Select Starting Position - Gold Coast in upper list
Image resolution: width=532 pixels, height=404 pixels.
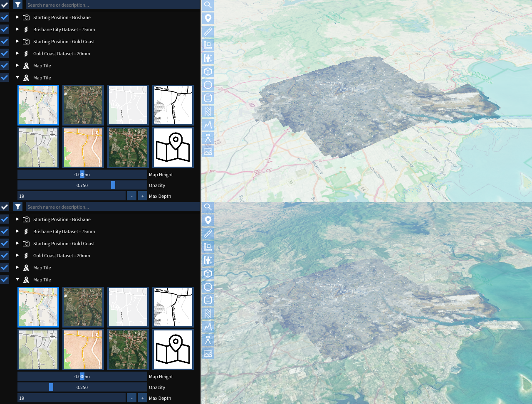click(64, 42)
